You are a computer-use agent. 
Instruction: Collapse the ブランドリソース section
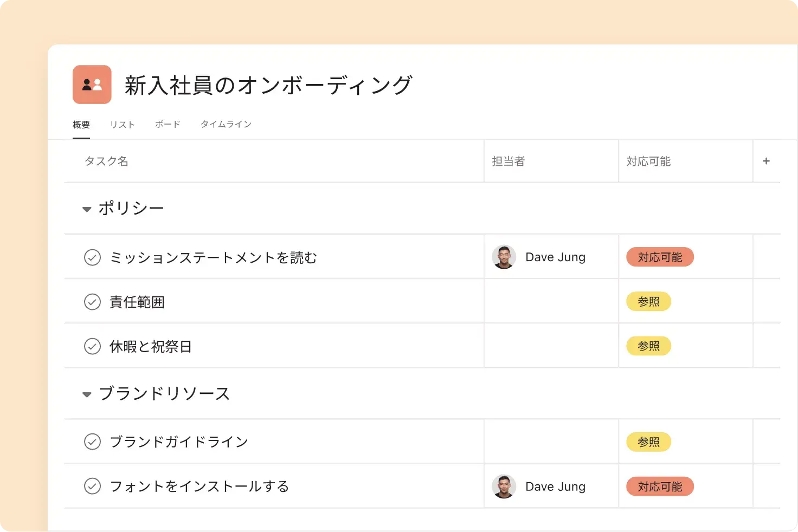[87, 394]
